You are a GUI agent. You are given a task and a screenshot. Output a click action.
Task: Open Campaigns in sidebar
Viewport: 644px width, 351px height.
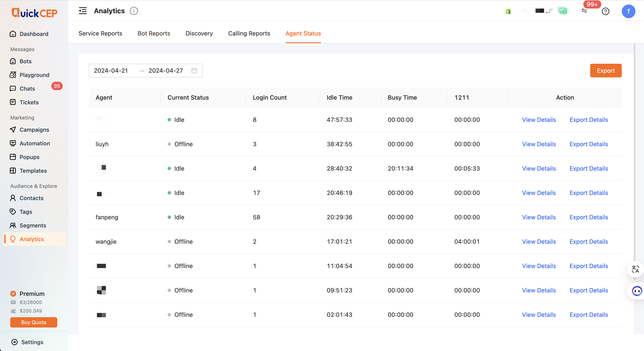pos(34,130)
